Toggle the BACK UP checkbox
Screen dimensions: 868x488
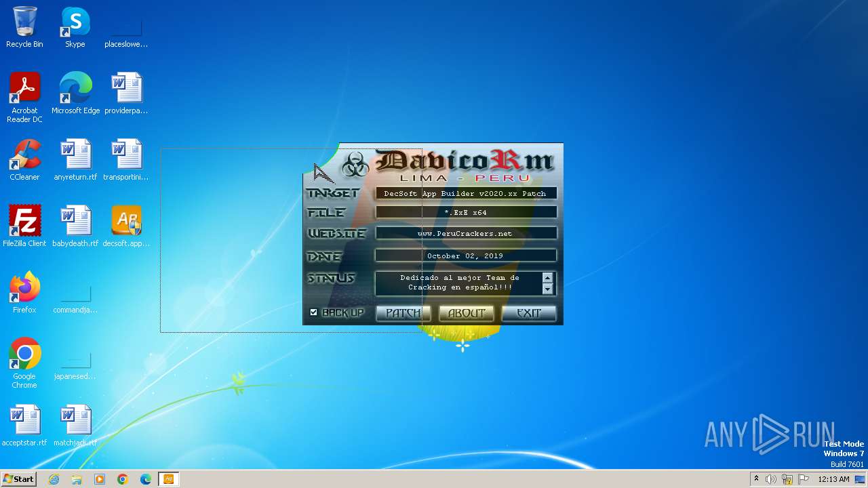coord(313,312)
